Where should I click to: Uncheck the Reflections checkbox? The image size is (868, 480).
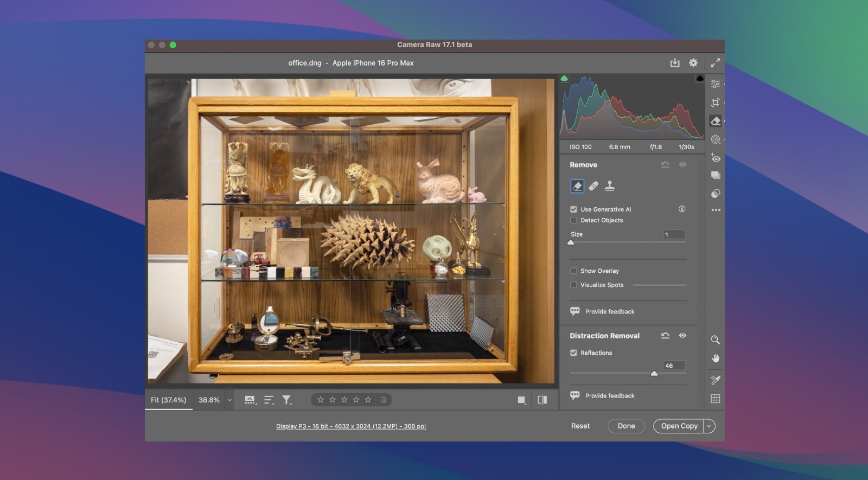(x=573, y=353)
